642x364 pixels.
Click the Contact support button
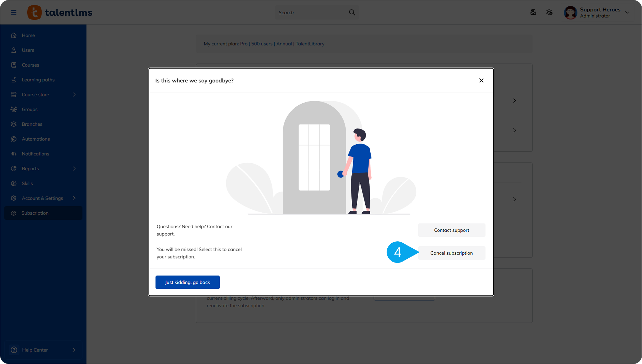coord(451,230)
